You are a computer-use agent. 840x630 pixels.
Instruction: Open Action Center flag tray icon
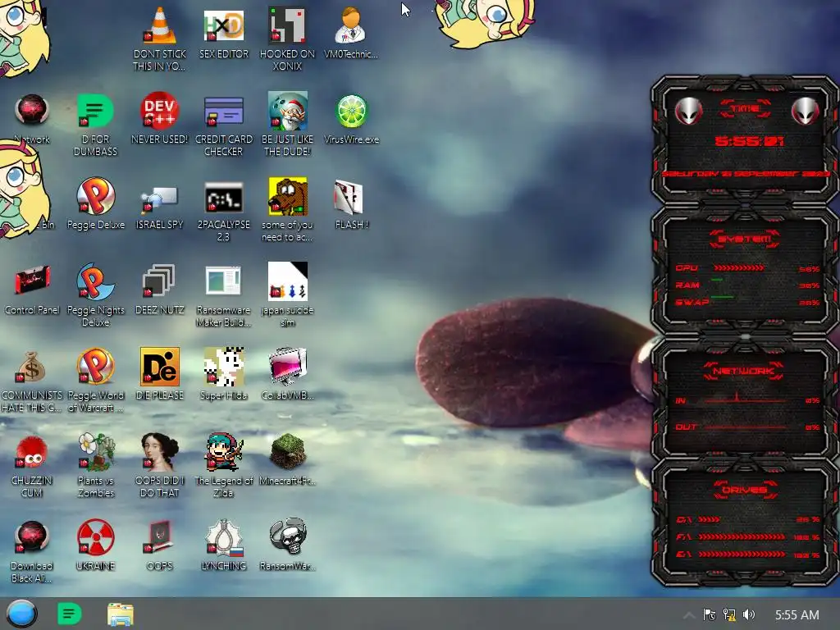coord(710,615)
